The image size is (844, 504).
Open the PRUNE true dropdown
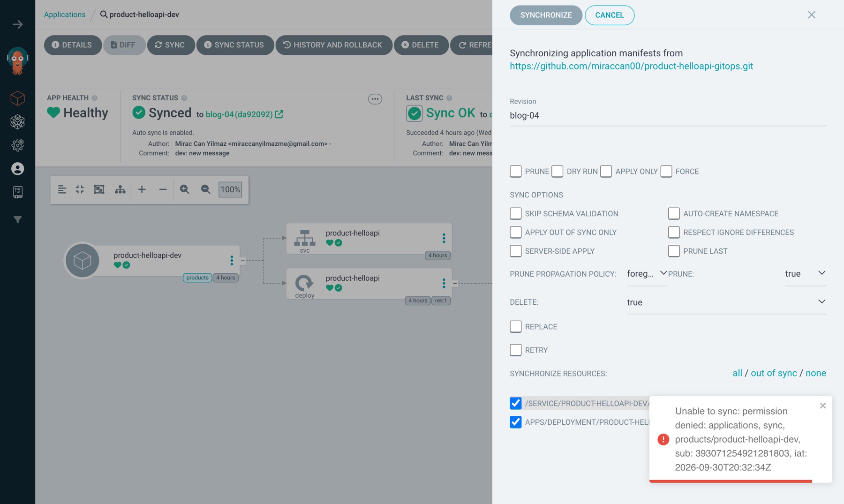806,274
